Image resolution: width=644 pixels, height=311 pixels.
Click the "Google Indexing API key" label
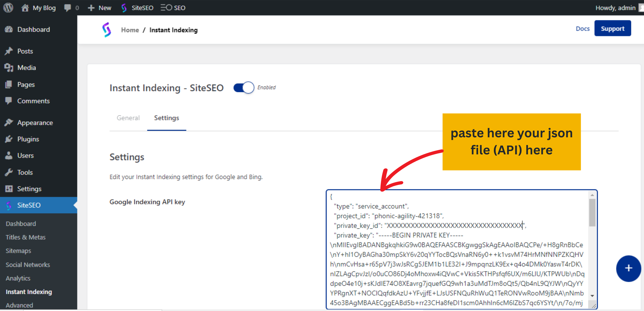[x=147, y=202]
